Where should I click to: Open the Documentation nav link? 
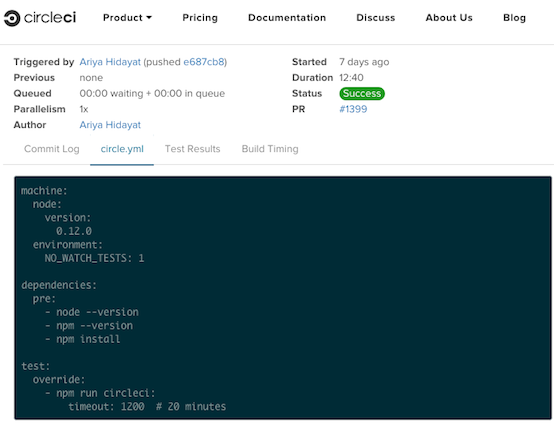287,18
